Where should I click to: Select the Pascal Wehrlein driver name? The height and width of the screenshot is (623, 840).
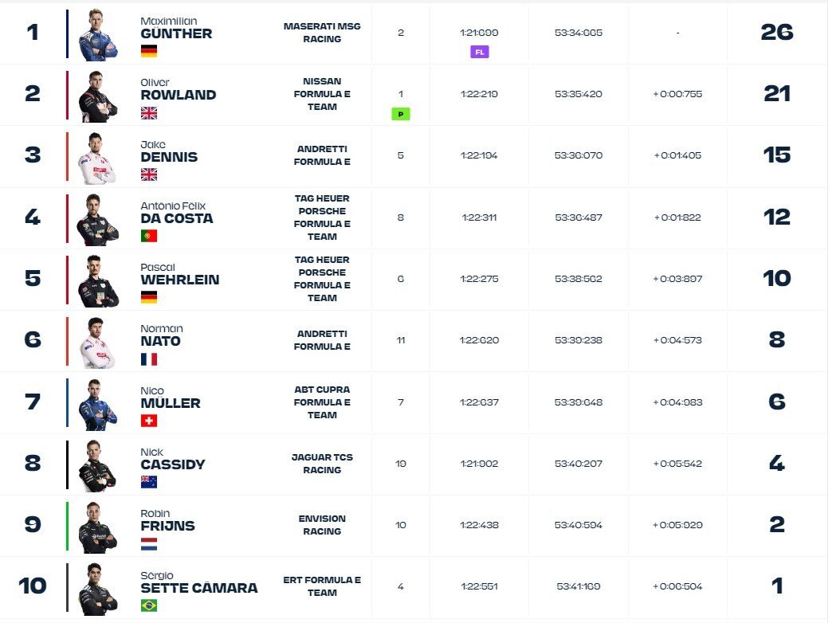(x=179, y=274)
